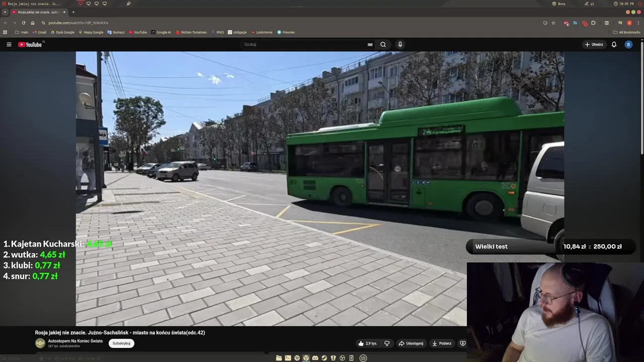Share the video with Udostępnij

tap(411, 343)
